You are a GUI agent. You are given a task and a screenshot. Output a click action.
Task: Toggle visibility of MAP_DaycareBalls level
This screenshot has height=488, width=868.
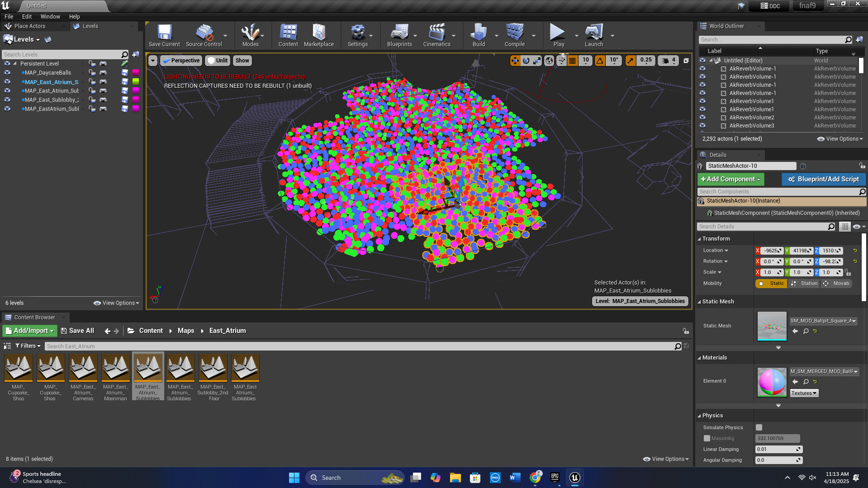coord(7,72)
